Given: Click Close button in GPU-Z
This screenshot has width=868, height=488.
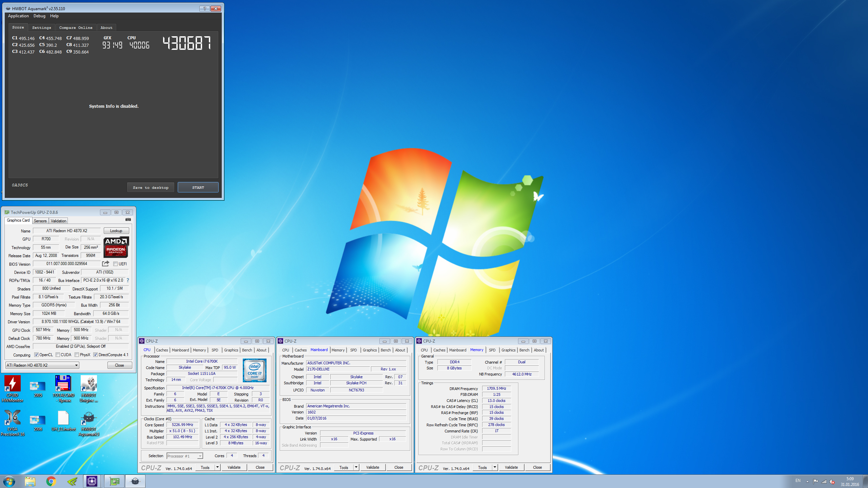Looking at the screenshot, I should coord(119,365).
